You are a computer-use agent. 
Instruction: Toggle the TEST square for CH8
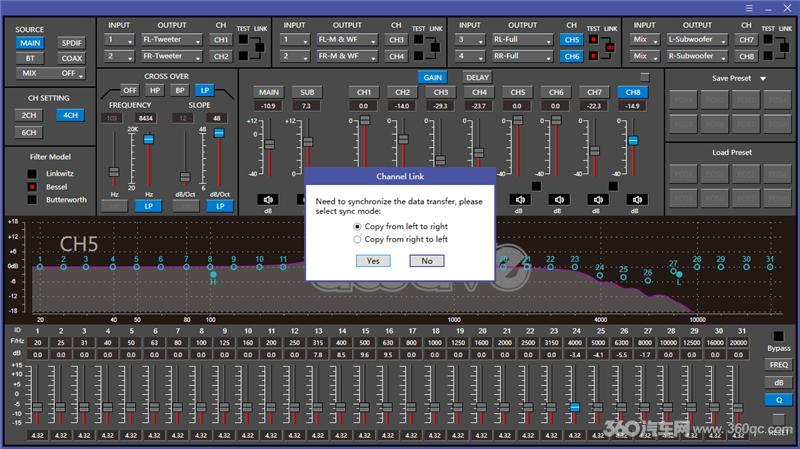[x=768, y=56]
